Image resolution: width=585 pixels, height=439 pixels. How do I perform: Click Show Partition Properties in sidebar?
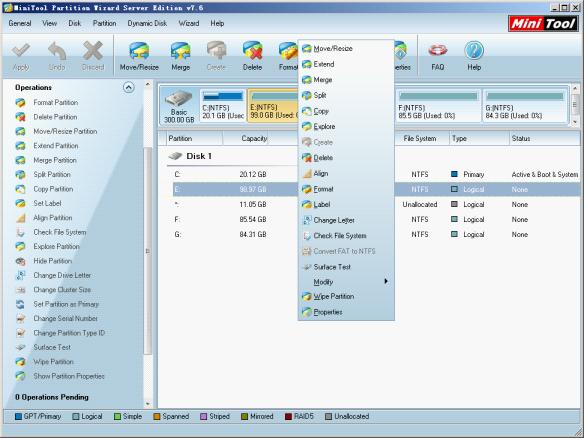[x=60, y=376]
